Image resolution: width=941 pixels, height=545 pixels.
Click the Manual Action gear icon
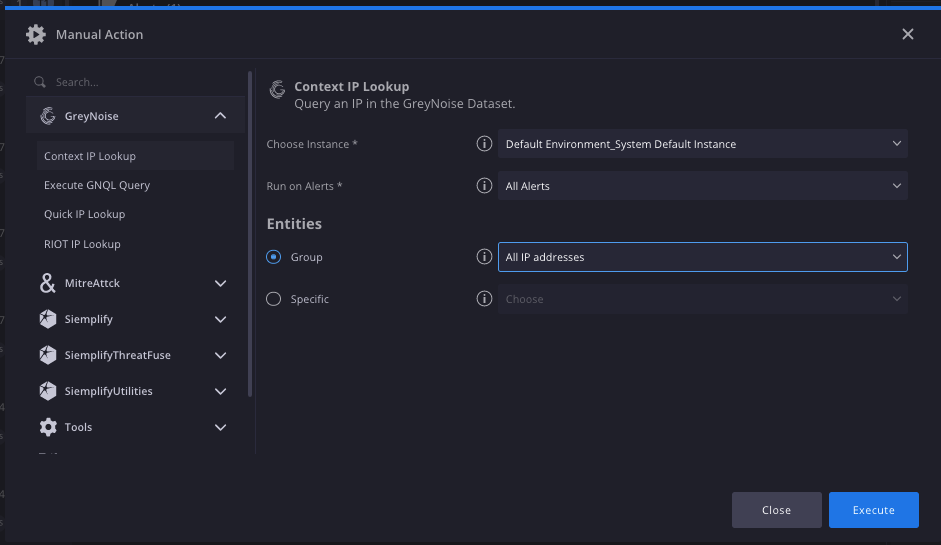[x=36, y=34]
